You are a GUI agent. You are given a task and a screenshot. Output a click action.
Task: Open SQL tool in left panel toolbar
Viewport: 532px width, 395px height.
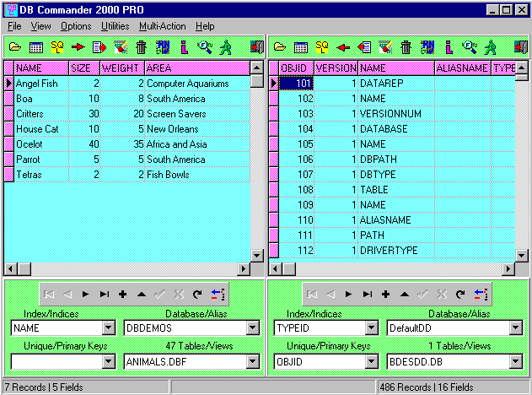pyautogui.click(x=57, y=47)
